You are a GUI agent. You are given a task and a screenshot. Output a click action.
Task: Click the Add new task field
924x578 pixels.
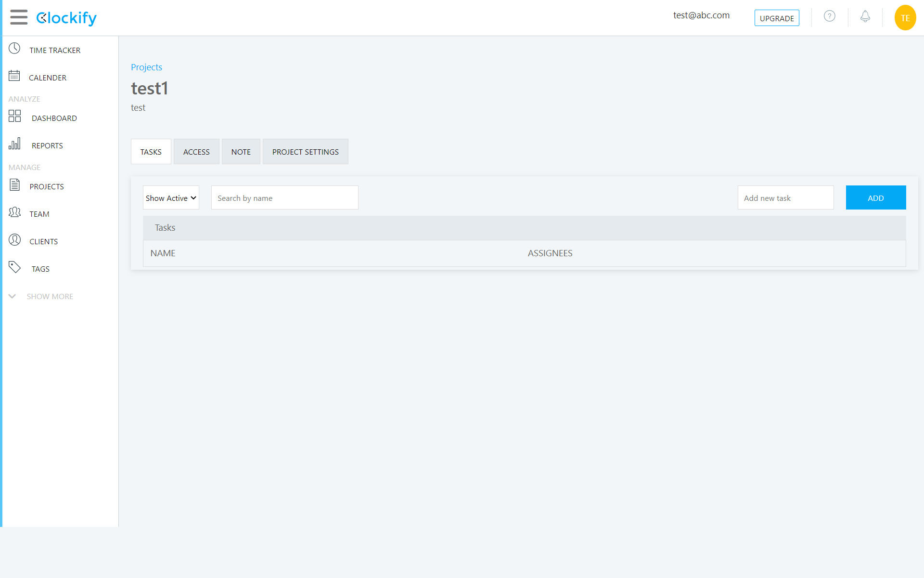785,198
